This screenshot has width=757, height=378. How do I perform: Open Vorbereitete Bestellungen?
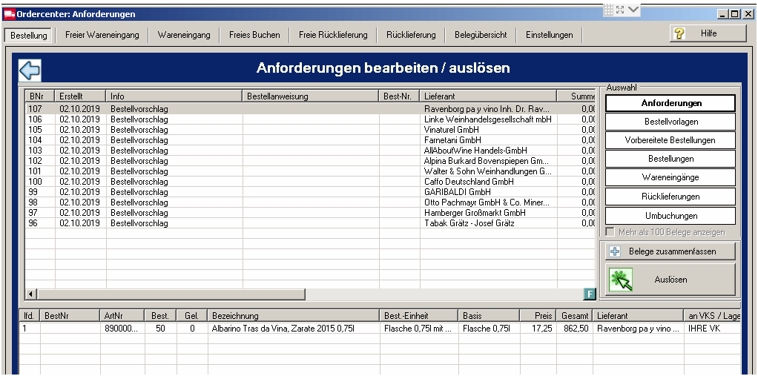tap(670, 140)
